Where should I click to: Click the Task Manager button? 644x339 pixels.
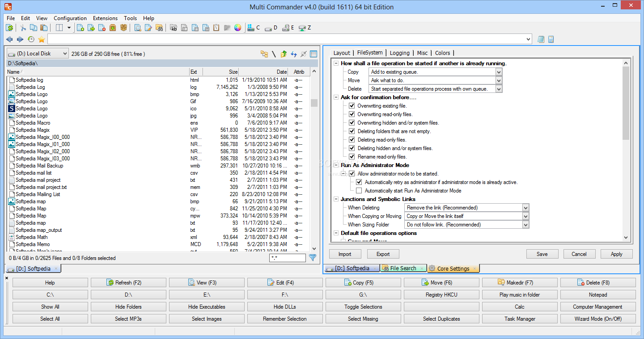pos(520,319)
